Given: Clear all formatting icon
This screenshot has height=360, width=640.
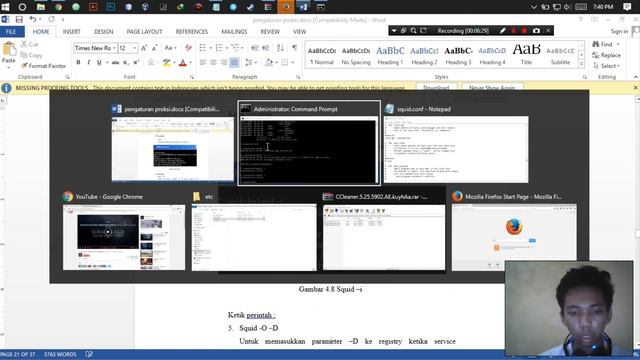Looking at the screenshot, I should tap(188, 48).
